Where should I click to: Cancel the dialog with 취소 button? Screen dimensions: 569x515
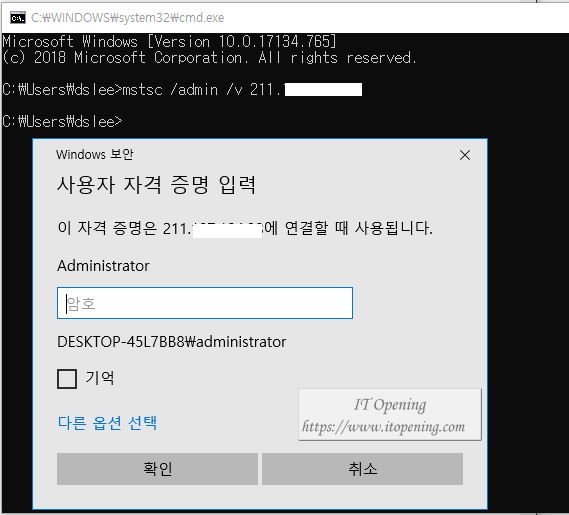click(362, 469)
